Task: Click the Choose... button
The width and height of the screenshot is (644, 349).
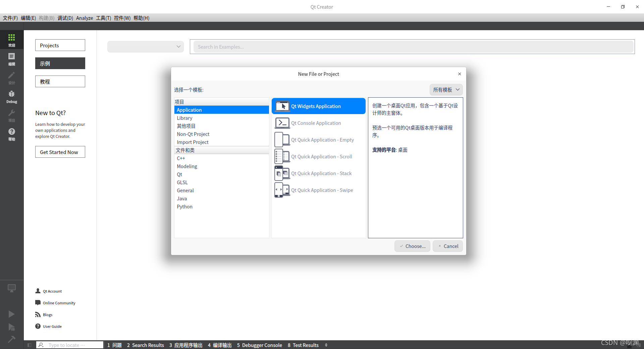Action: coord(412,246)
